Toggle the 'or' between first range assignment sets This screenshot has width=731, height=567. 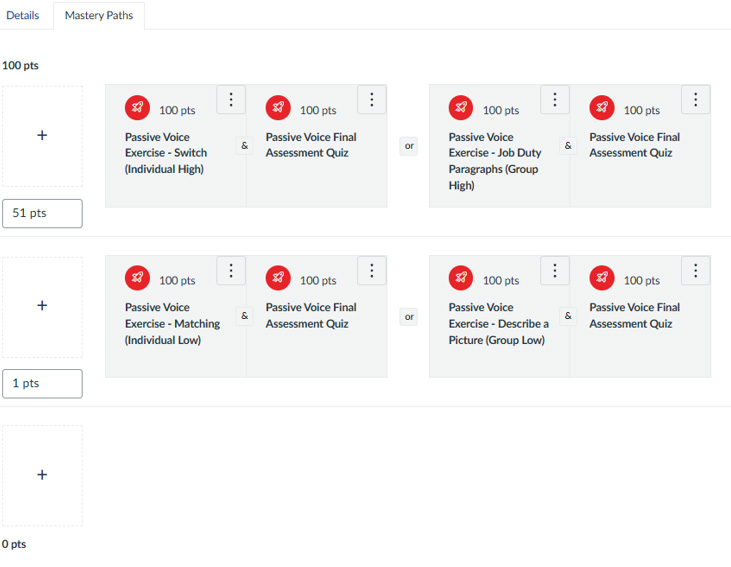409,146
